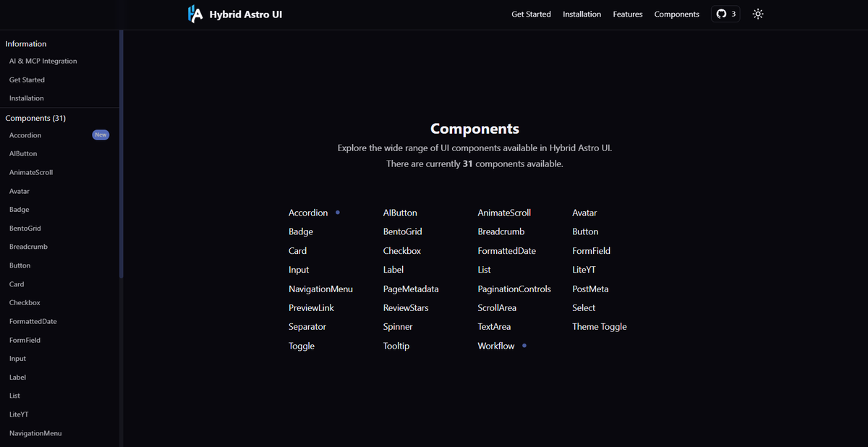868x447 pixels.
Task: Open the PaginationControls component page
Action: [514, 289]
